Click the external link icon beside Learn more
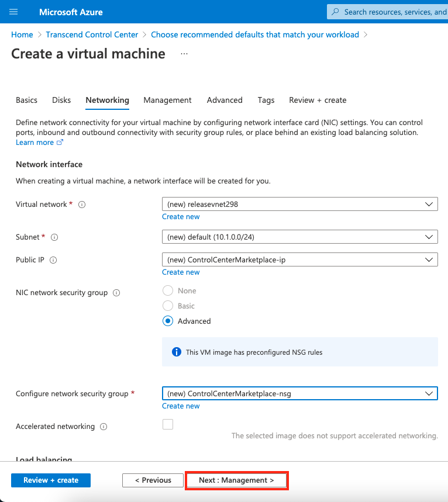Viewport: 448px width, 502px height. 60,142
